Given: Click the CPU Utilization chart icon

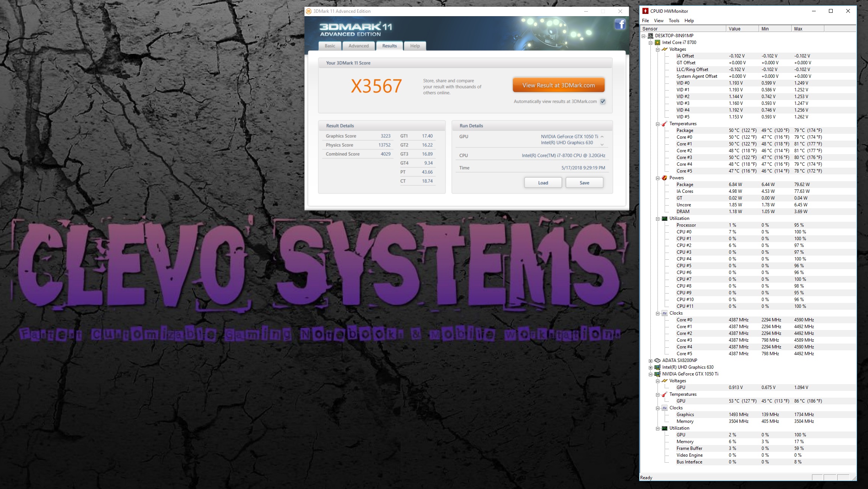Looking at the screenshot, I should click(665, 218).
